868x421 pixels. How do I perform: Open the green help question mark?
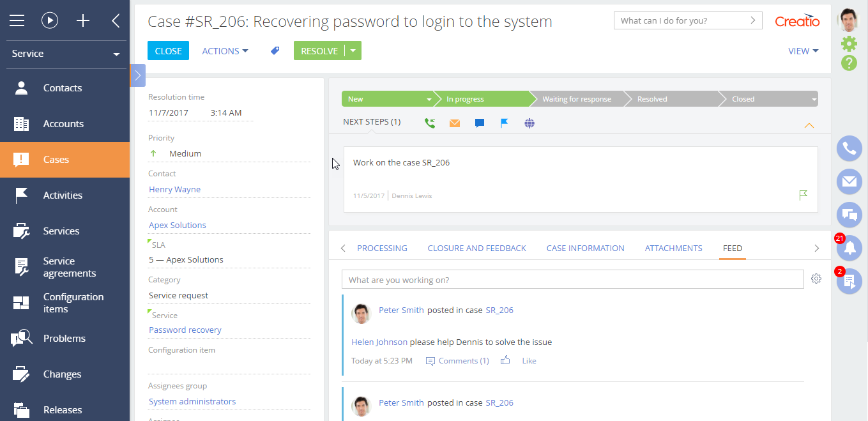click(849, 63)
